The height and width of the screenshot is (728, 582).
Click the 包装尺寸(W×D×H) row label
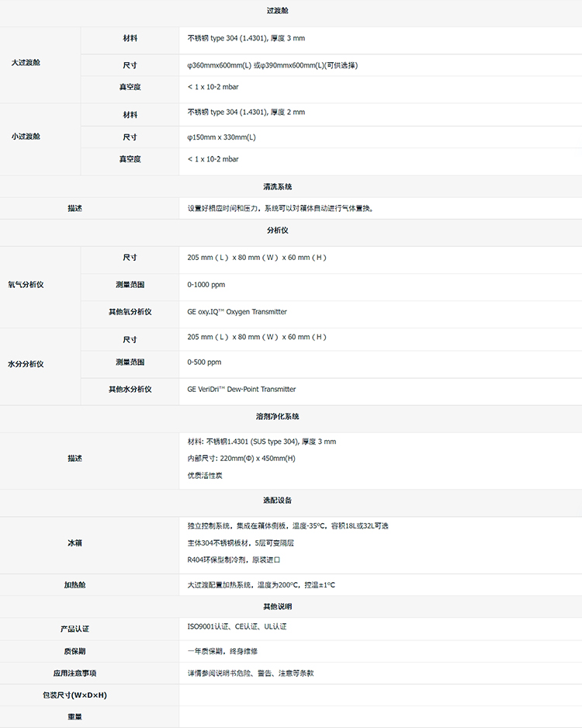75,695
